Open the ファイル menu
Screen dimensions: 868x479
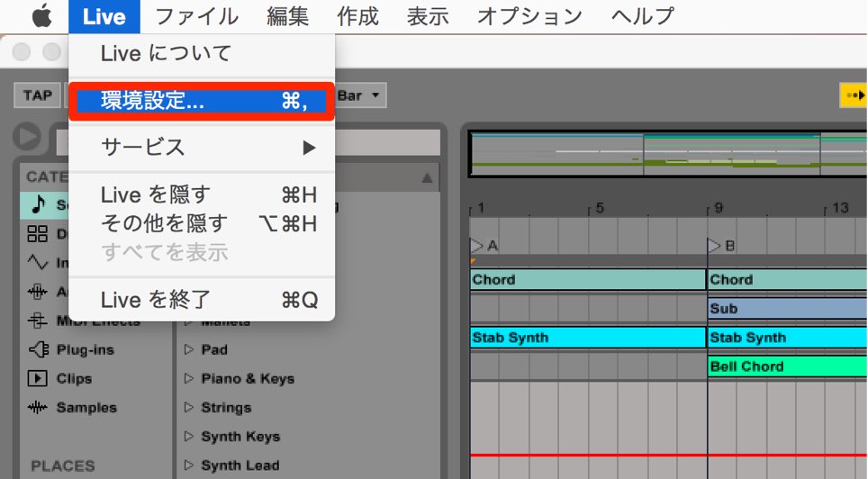[x=196, y=16]
